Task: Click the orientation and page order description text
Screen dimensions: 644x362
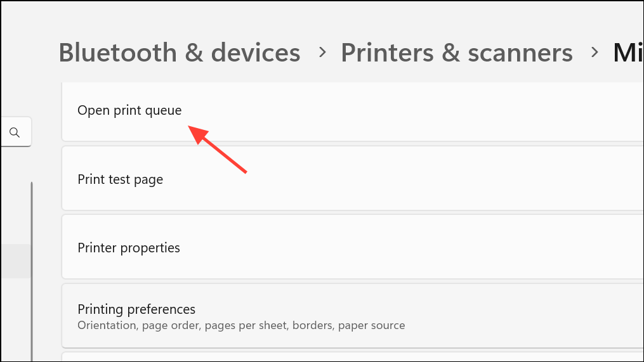Action: (x=241, y=326)
